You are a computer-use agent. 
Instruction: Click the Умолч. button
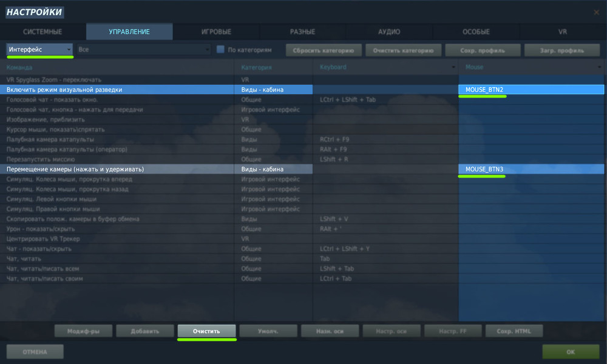coord(268,331)
